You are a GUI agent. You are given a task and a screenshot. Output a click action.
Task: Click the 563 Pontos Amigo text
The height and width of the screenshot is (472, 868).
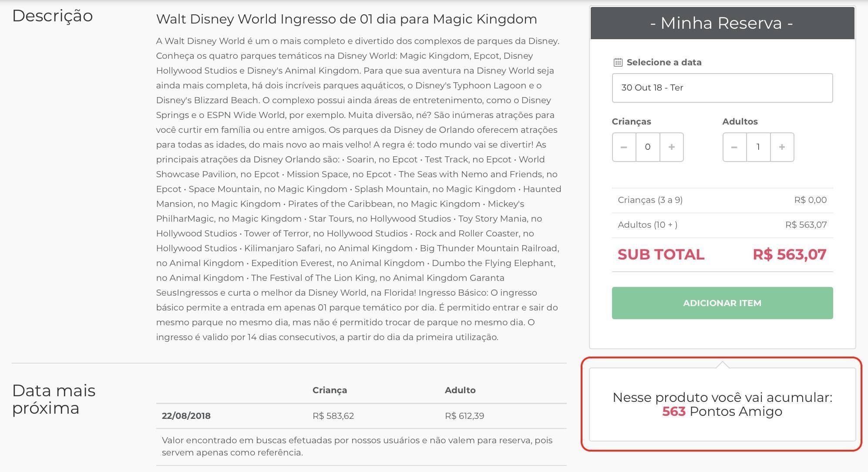coord(722,411)
